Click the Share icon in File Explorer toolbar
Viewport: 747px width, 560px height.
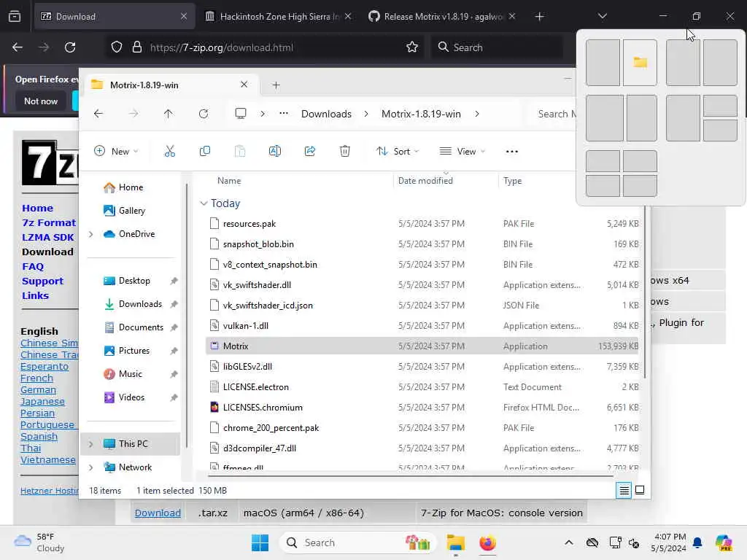click(309, 152)
